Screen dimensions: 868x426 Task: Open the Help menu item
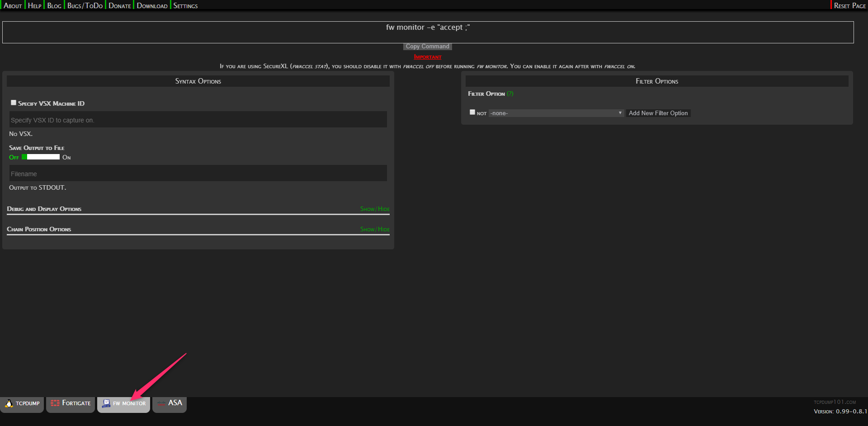pos(34,5)
